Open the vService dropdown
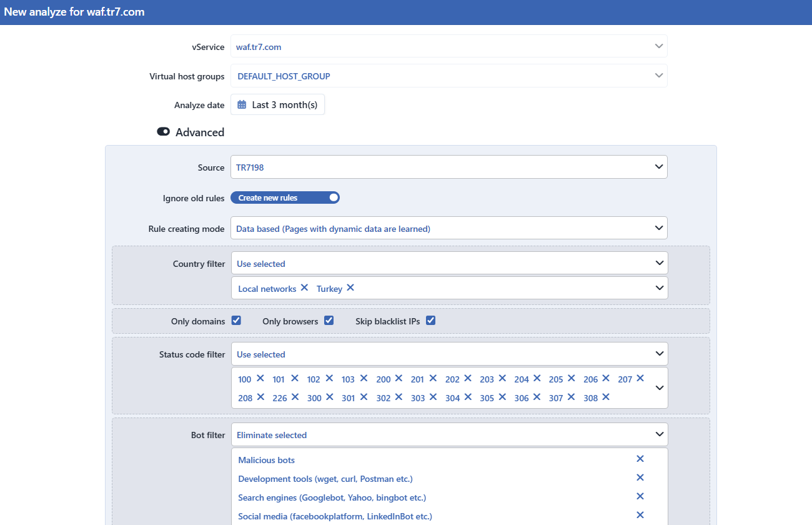Image resolution: width=812 pixels, height=525 pixels. (449, 46)
